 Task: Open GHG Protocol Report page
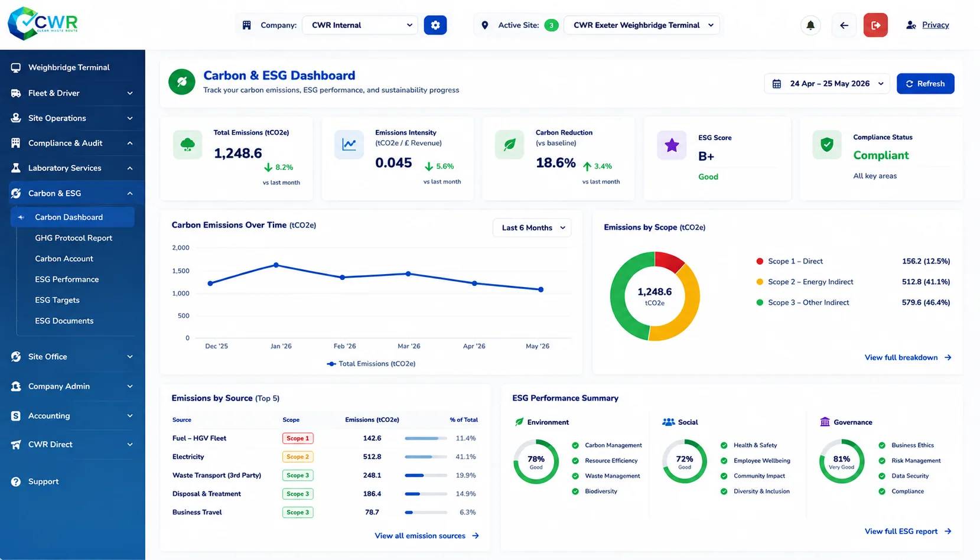73,238
